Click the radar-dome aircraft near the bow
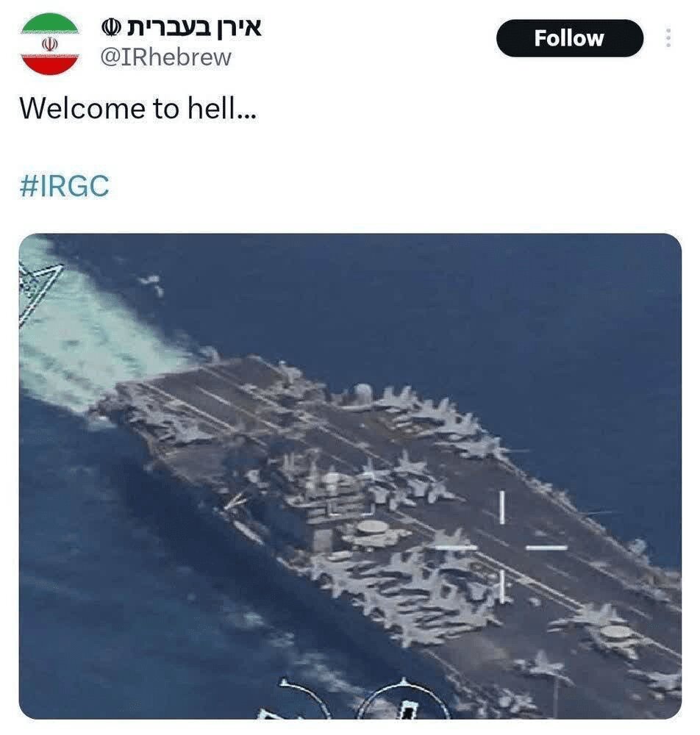 (615, 633)
